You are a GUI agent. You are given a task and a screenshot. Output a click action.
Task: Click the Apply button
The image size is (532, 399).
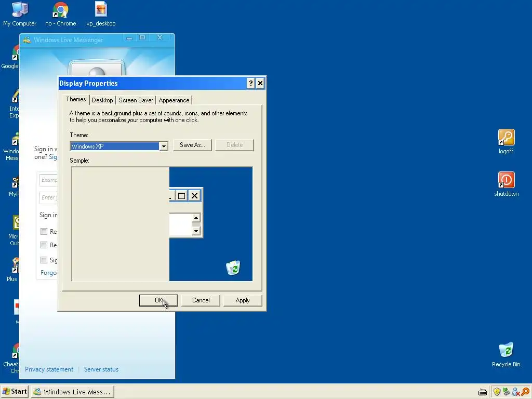(x=243, y=300)
